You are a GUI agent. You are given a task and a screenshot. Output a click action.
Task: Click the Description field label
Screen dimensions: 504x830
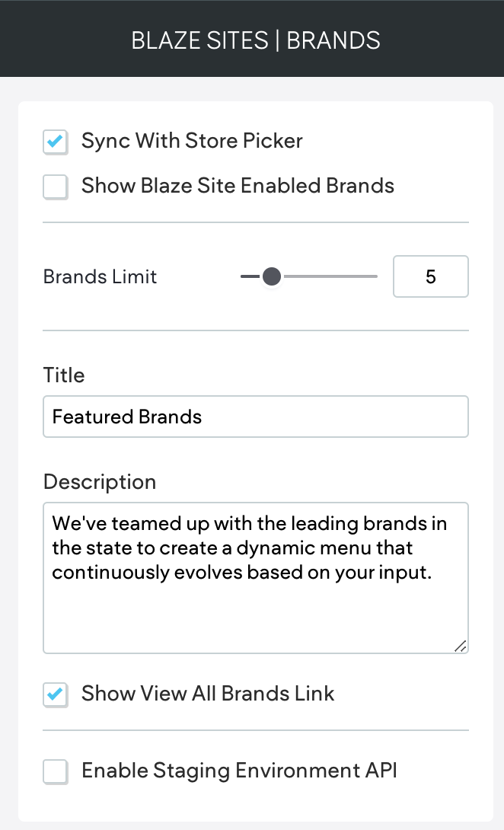coord(100,482)
